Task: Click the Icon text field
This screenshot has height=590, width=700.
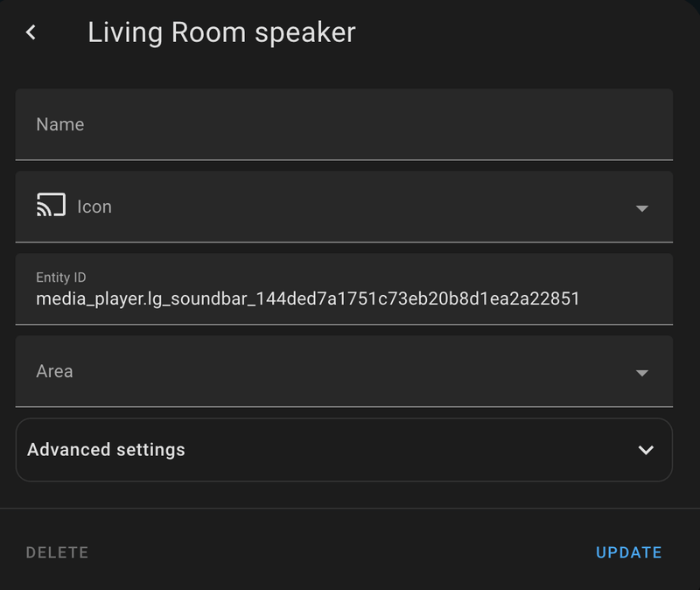Action: click(350, 207)
